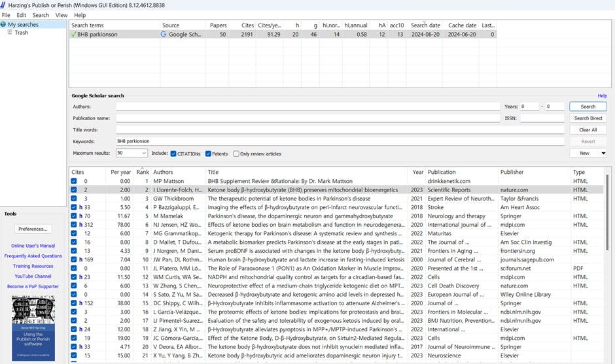
Task: Open the Search menu
Action: tap(41, 15)
